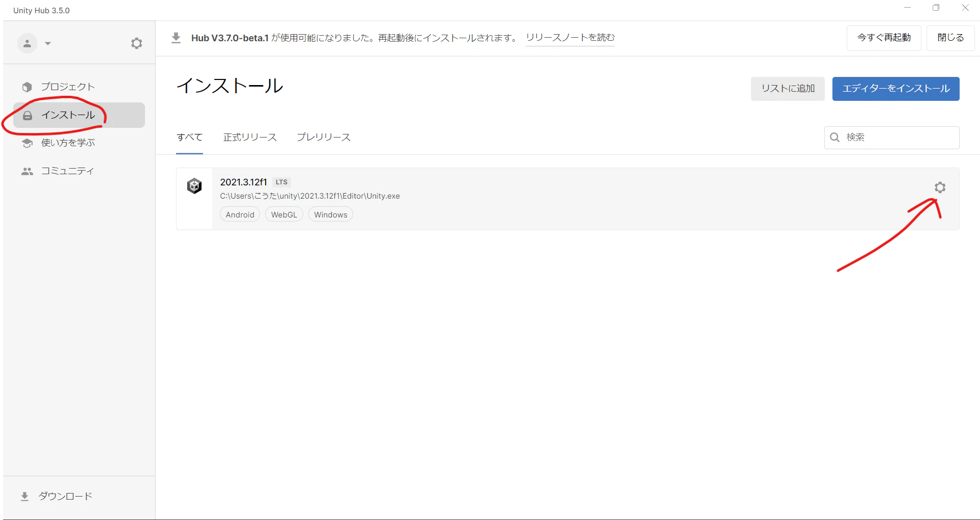This screenshot has height=520, width=980.
Task: Select the インストール sidebar item
Action: pyautogui.click(x=79, y=115)
